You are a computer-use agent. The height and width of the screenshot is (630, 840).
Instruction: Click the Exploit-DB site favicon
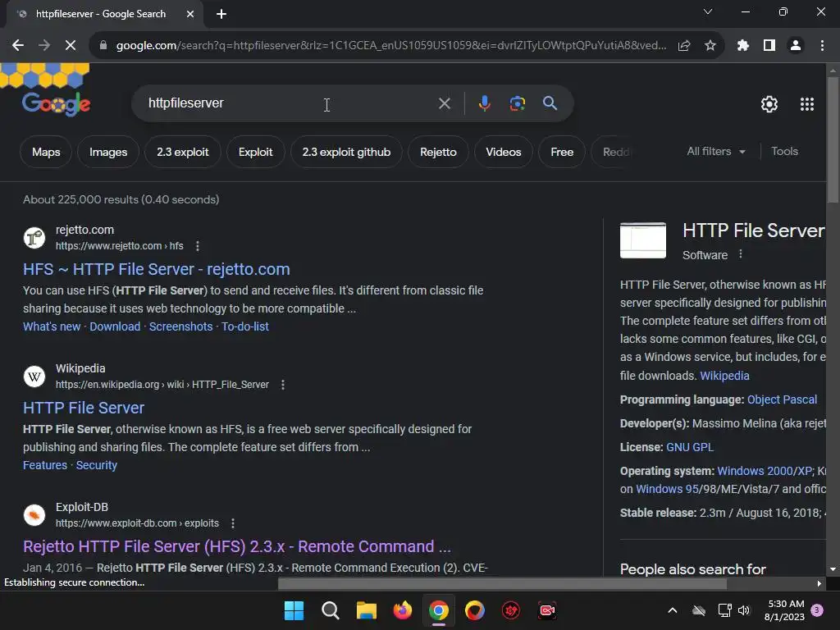34,515
